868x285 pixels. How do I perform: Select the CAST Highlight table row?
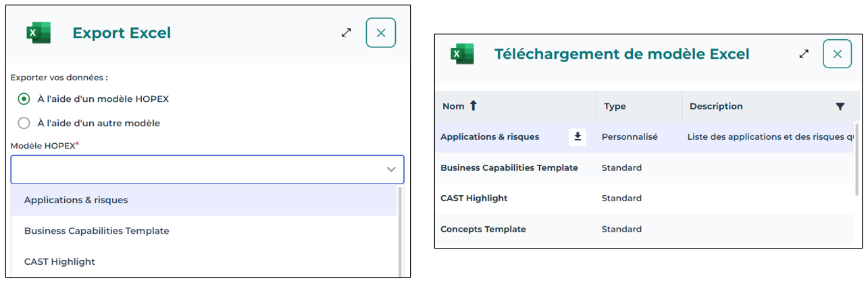coord(474,199)
